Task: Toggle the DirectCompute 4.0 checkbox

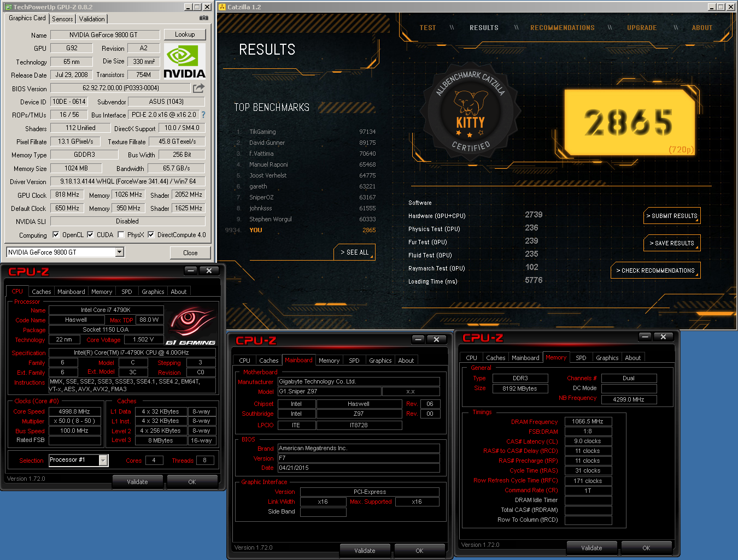Action: coord(151,235)
